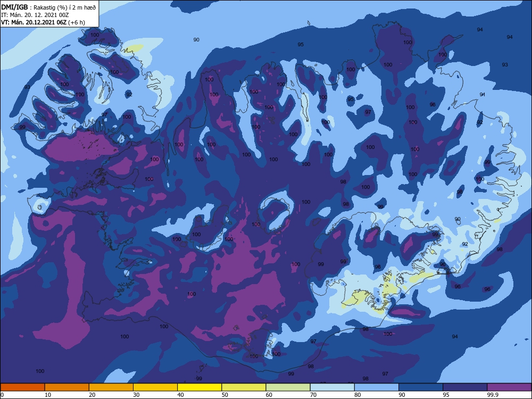Choose the medium blue 90–95 legend swatch
Screen dimensions: 532x399
(421, 387)
